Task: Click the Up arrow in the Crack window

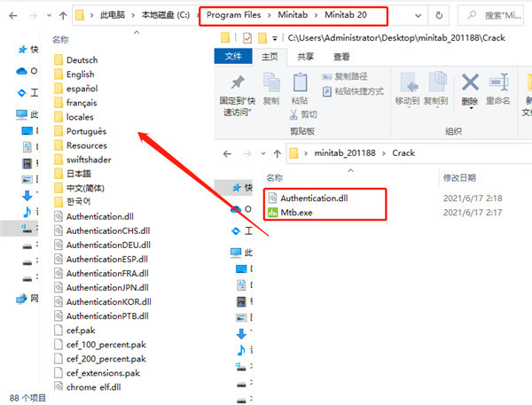Action: pyautogui.click(x=278, y=153)
